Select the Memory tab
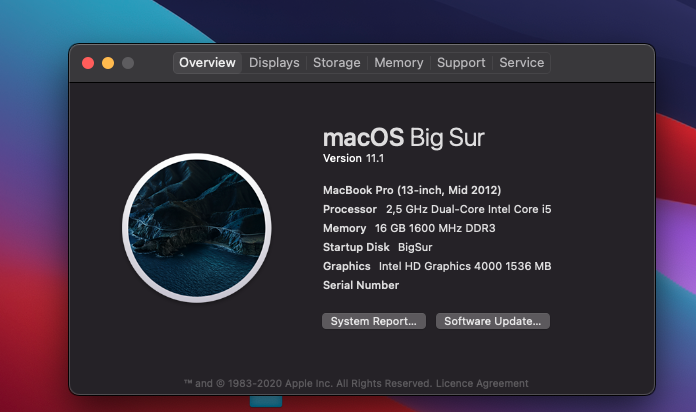Screen dimensions: 696x412 (x=399, y=63)
